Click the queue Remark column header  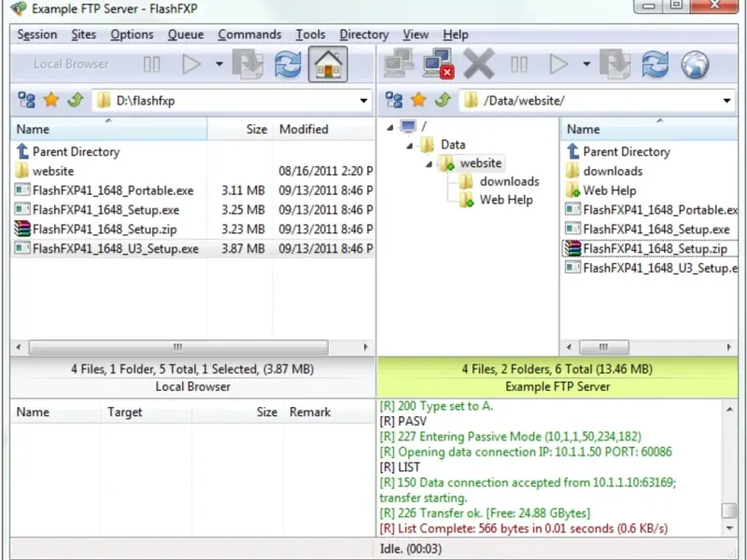(x=329, y=412)
